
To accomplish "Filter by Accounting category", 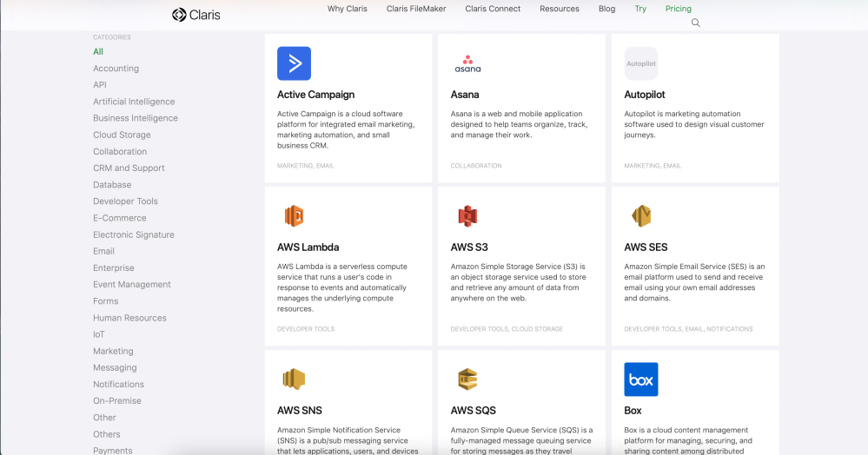I will [x=116, y=69].
